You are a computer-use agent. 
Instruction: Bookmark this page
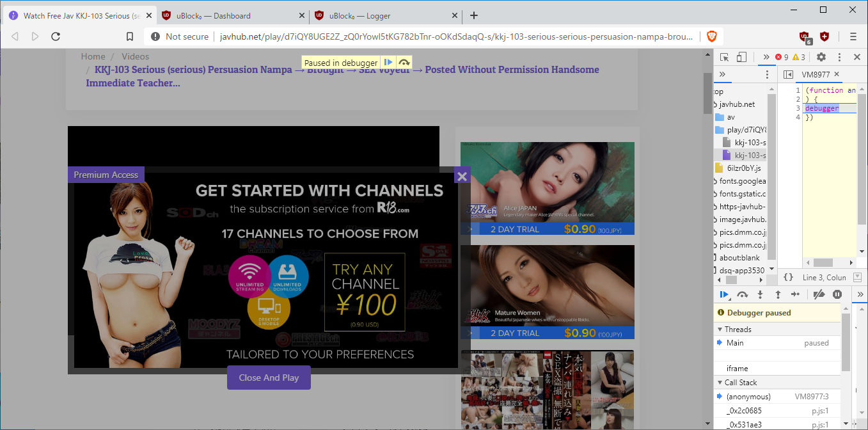tap(130, 36)
